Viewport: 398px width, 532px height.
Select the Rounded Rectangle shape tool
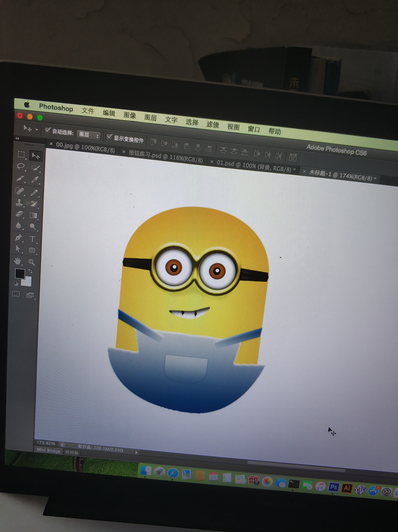(32, 250)
